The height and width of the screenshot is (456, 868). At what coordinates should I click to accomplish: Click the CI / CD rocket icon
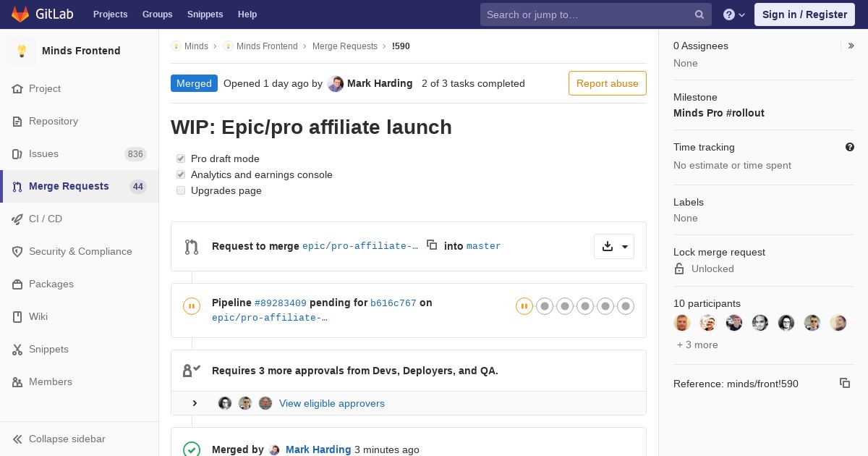click(17, 219)
